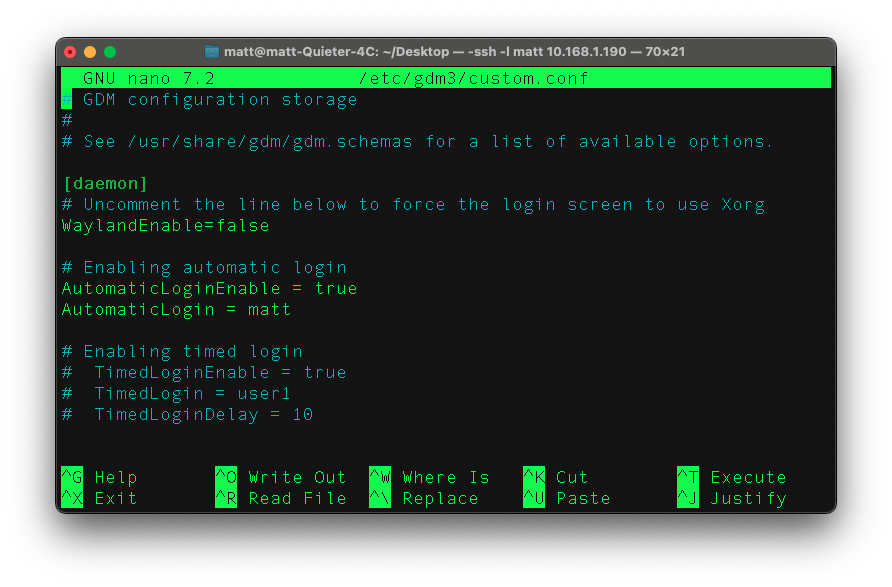Click the /etc/gdm3/custom.conf filename in nano header
Viewport: 892px width, 587px height.
[473, 78]
